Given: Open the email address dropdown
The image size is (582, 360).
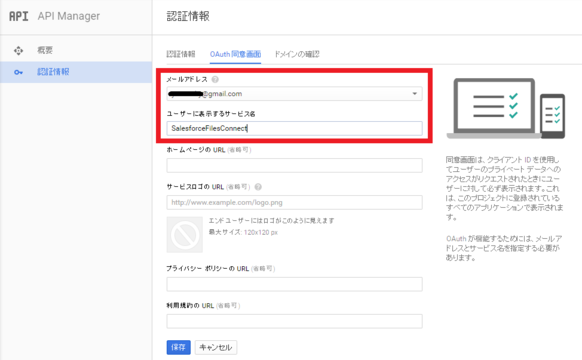Looking at the screenshot, I should coord(294,94).
